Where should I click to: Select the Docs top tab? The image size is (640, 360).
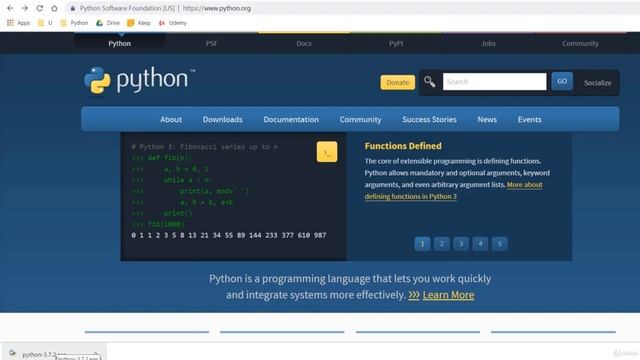(304, 43)
